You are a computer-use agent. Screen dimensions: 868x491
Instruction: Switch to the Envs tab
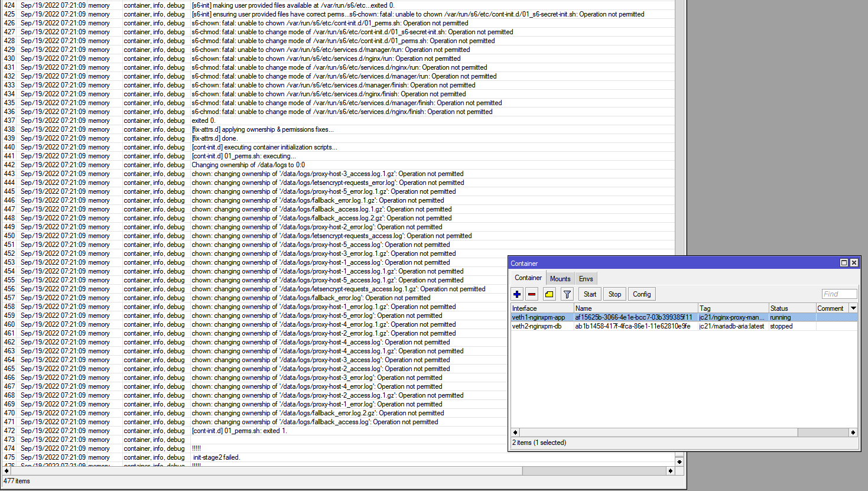tap(586, 279)
